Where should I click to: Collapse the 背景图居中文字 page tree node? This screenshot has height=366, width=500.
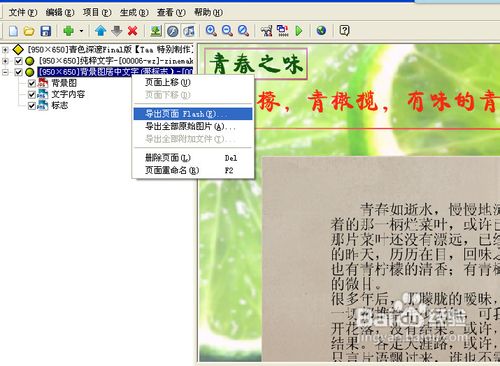[5, 72]
